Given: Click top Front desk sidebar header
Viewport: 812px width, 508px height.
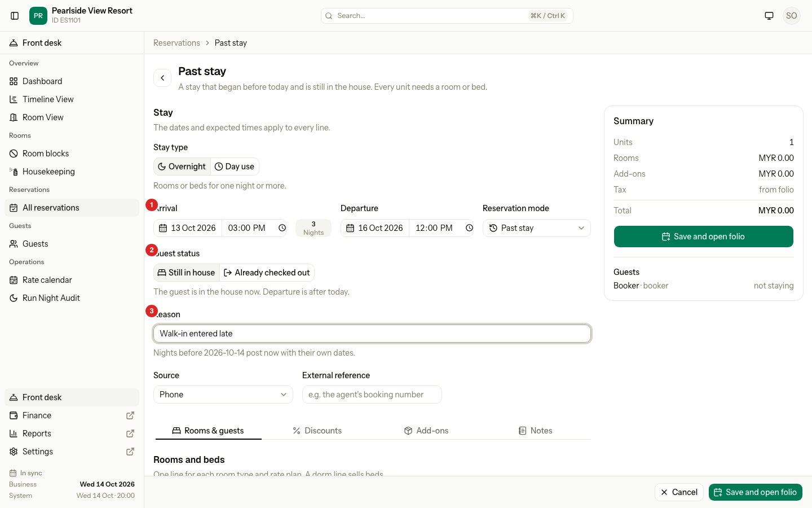Looking at the screenshot, I should pyautogui.click(x=72, y=43).
